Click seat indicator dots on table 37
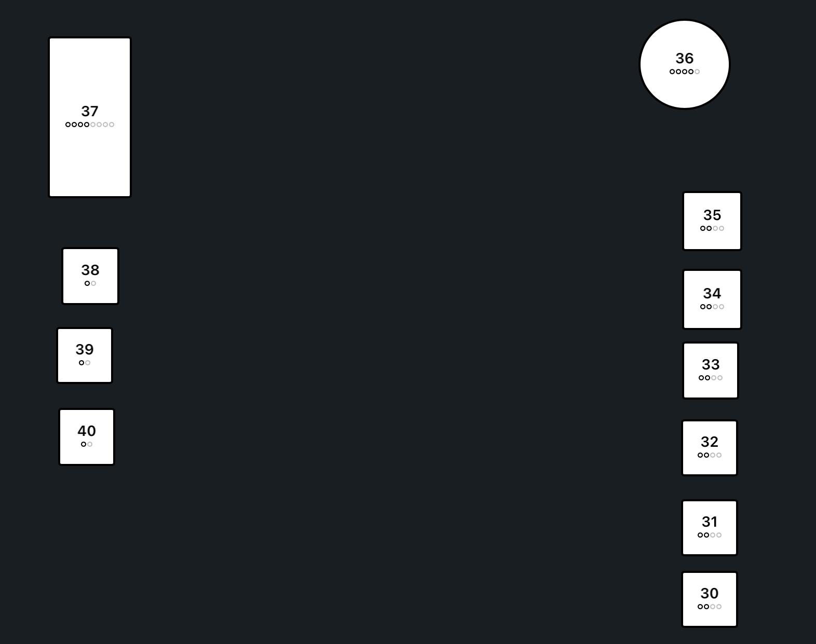This screenshot has width=816, height=644. point(90,125)
